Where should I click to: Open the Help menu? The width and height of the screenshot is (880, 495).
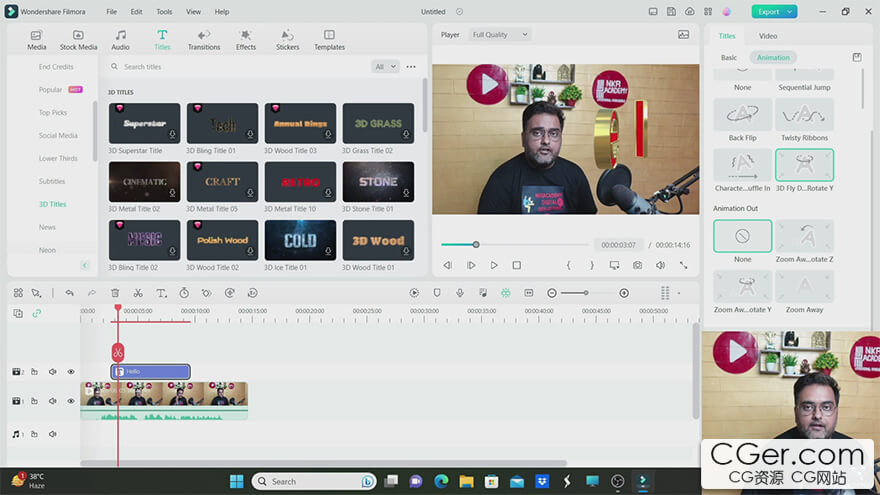[222, 11]
